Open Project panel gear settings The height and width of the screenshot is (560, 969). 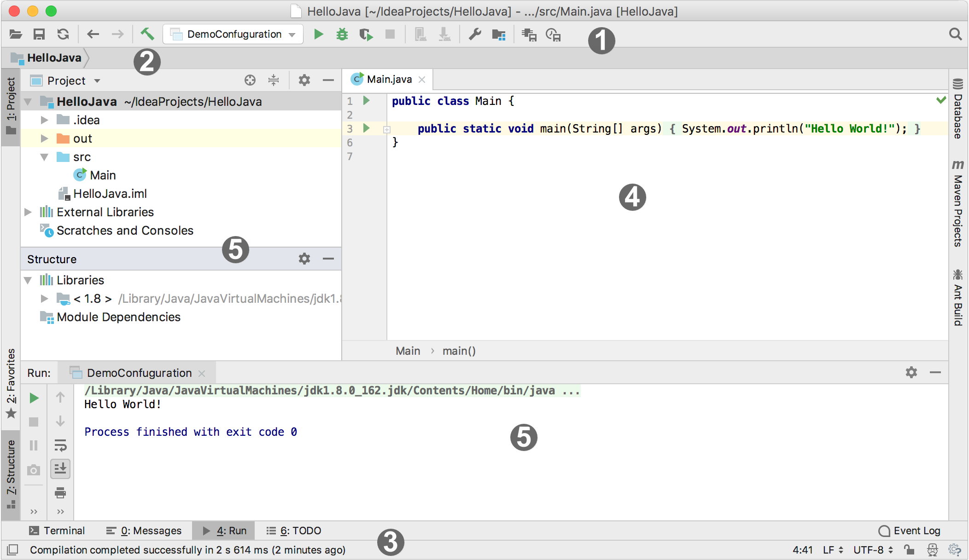pos(304,80)
